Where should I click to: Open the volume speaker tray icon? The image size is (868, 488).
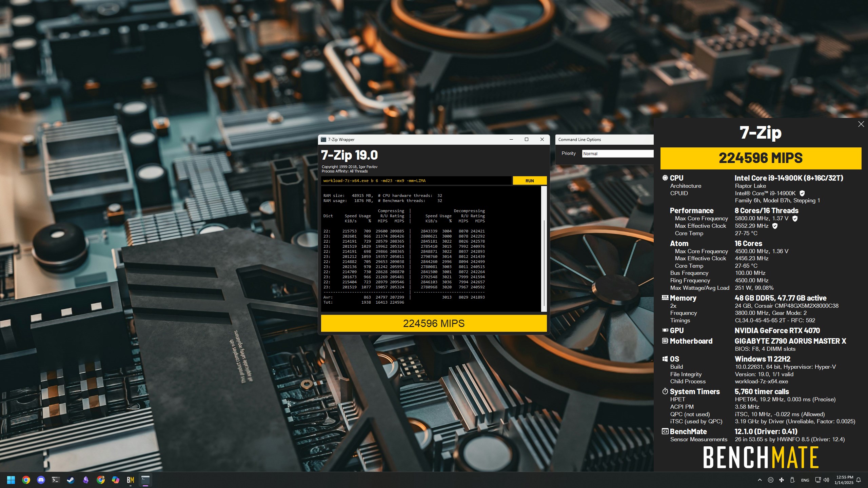(826, 480)
